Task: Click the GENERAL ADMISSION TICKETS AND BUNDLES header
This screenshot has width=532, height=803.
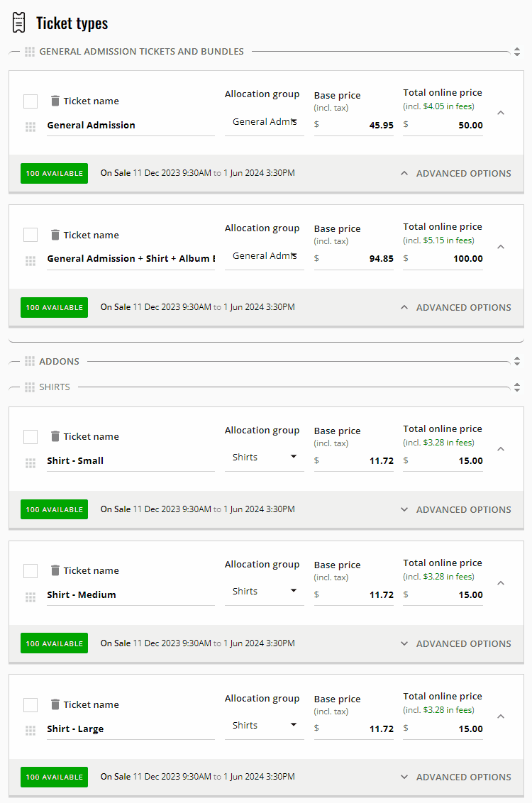Action: [141, 51]
